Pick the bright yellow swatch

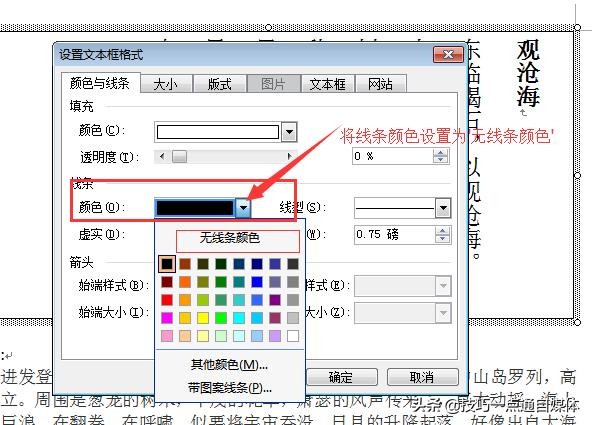click(x=203, y=318)
